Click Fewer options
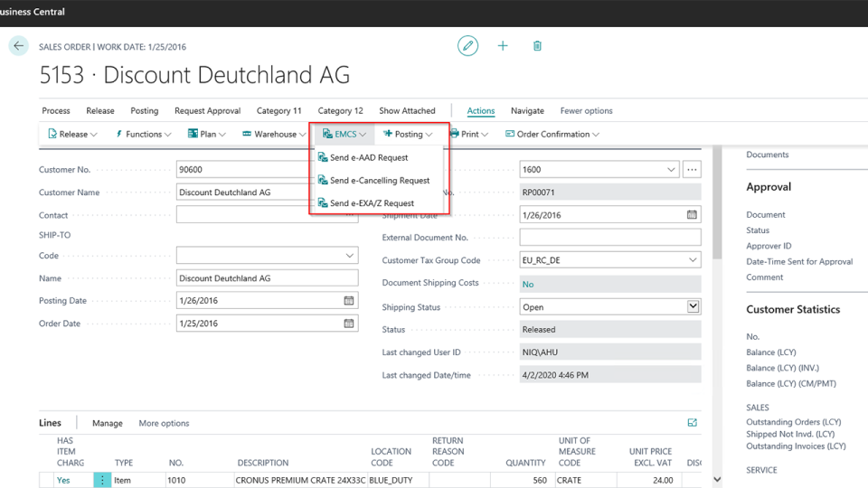Image resolution: width=868 pixels, height=488 pixels. [x=586, y=110]
